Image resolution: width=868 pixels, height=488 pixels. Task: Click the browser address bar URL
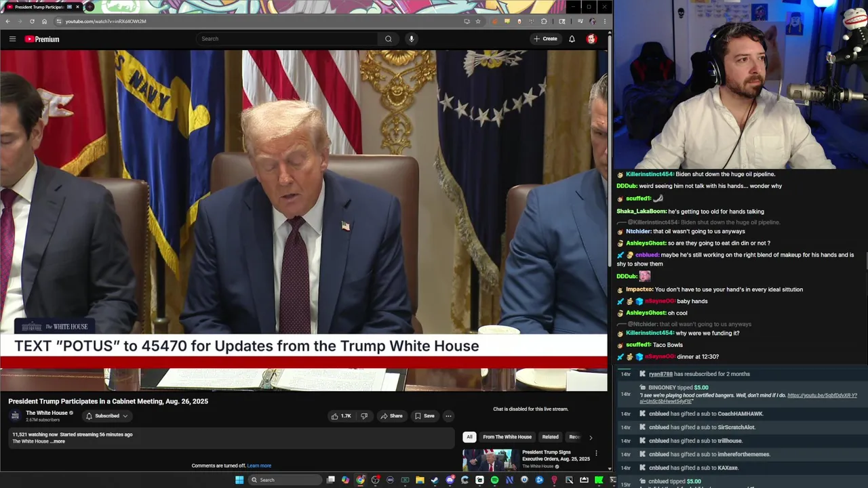[x=106, y=21]
